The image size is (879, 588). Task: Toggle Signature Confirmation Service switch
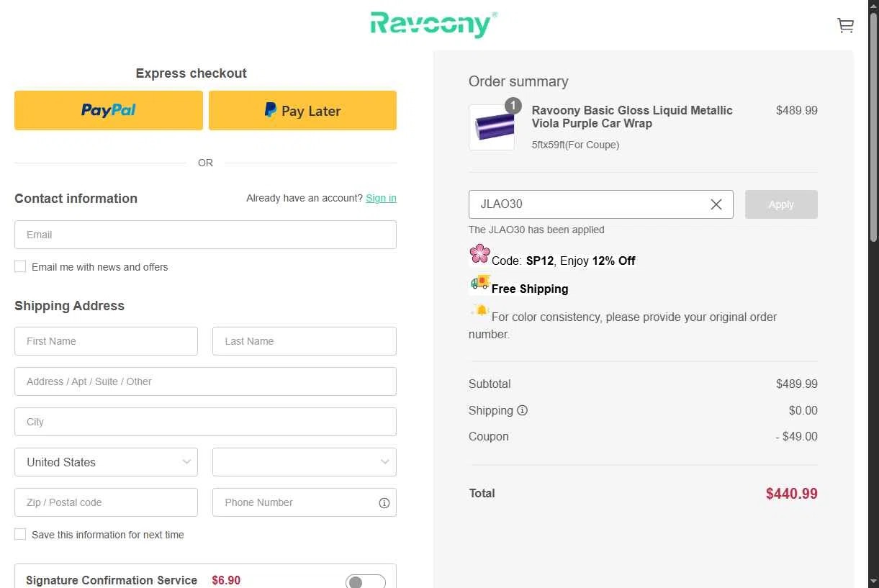tap(365, 582)
